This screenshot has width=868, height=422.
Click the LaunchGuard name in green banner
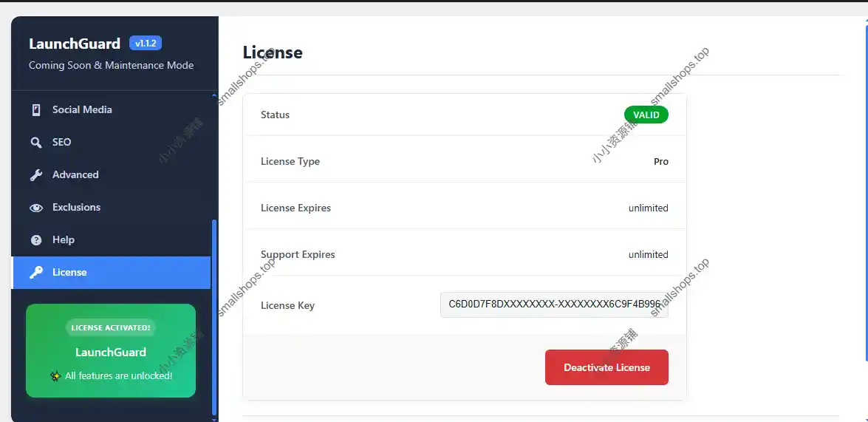pos(111,353)
